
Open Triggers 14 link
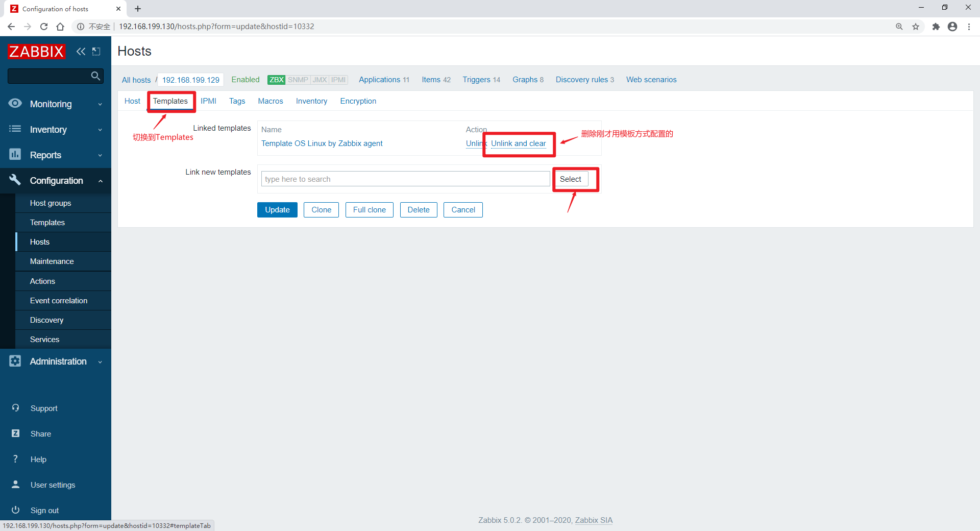tap(481, 80)
